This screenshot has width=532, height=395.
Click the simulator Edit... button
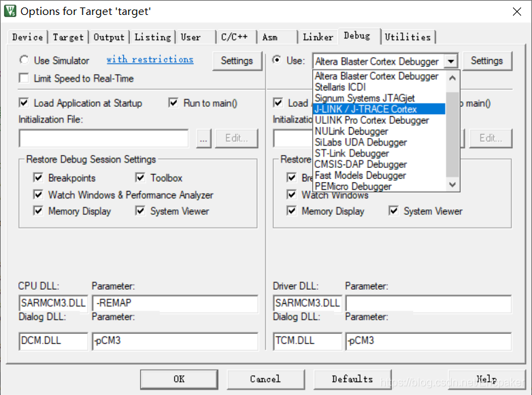[237, 138]
